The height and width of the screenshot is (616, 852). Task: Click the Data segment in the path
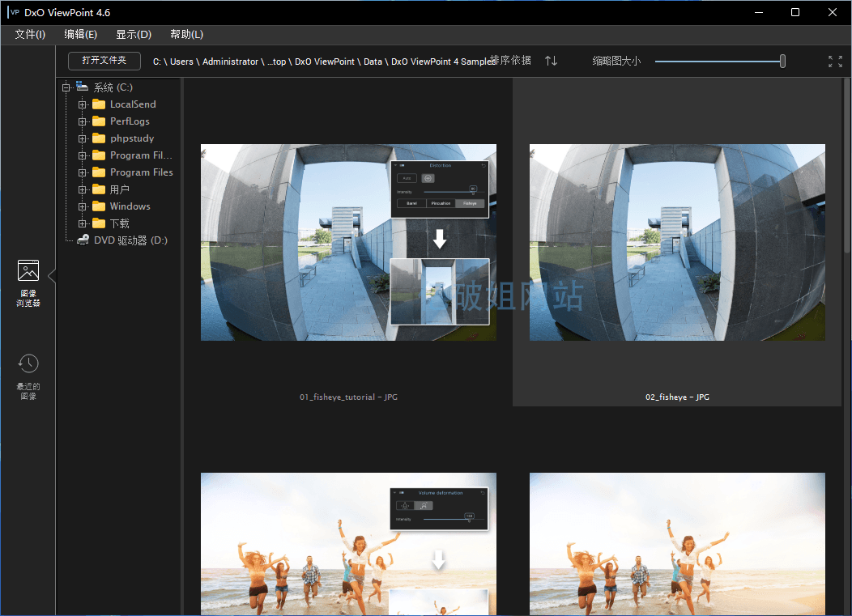[373, 62]
